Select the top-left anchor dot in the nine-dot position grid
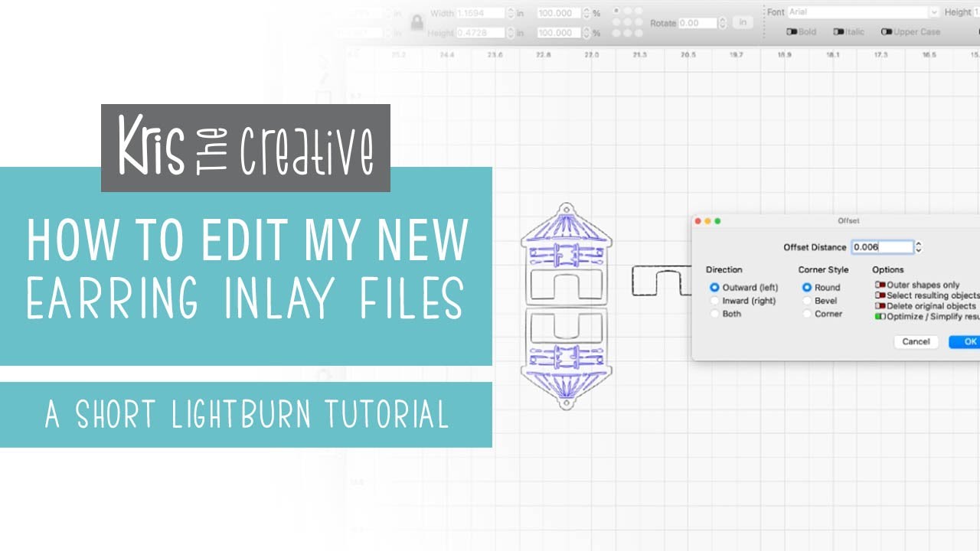The image size is (980, 551). [617, 12]
